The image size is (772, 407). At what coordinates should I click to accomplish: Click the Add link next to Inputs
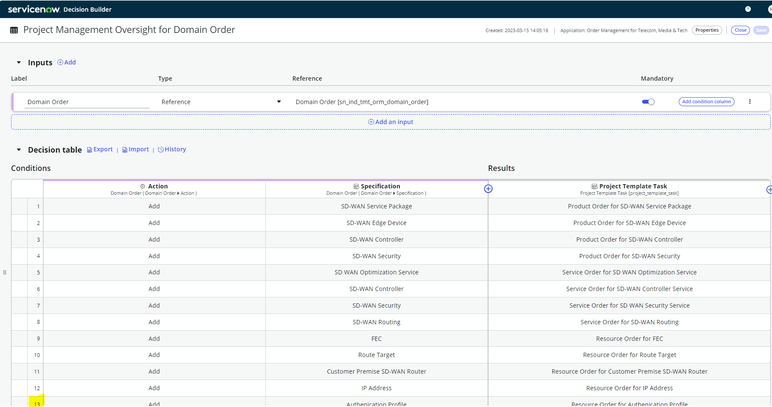pyautogui.click(x=66, y=63)
